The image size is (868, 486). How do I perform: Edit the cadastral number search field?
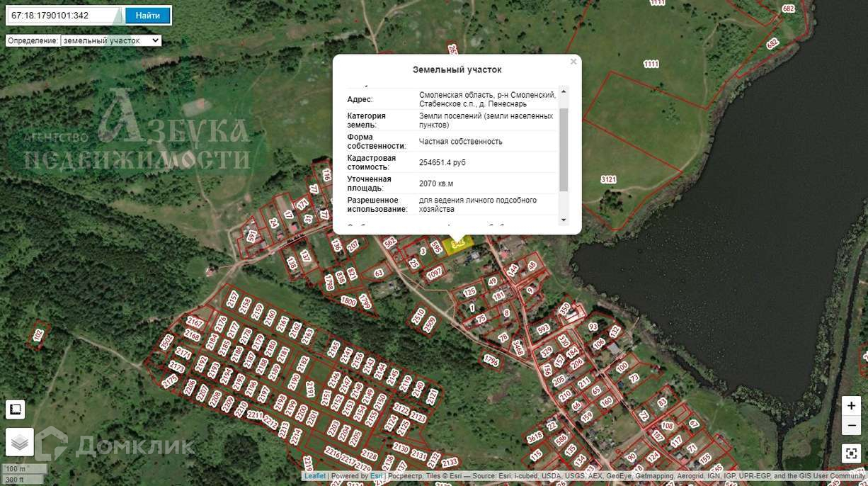coord(64,15)
